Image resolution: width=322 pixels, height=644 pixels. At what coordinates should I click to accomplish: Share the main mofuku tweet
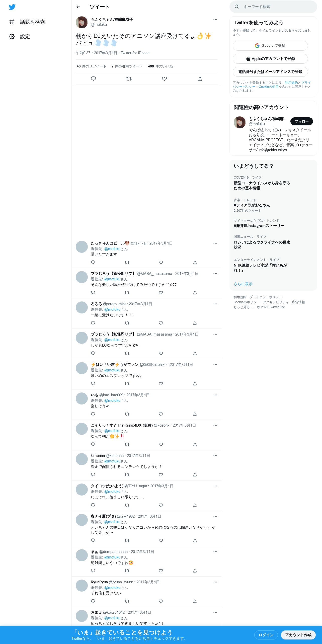click(x=200, y=79)
